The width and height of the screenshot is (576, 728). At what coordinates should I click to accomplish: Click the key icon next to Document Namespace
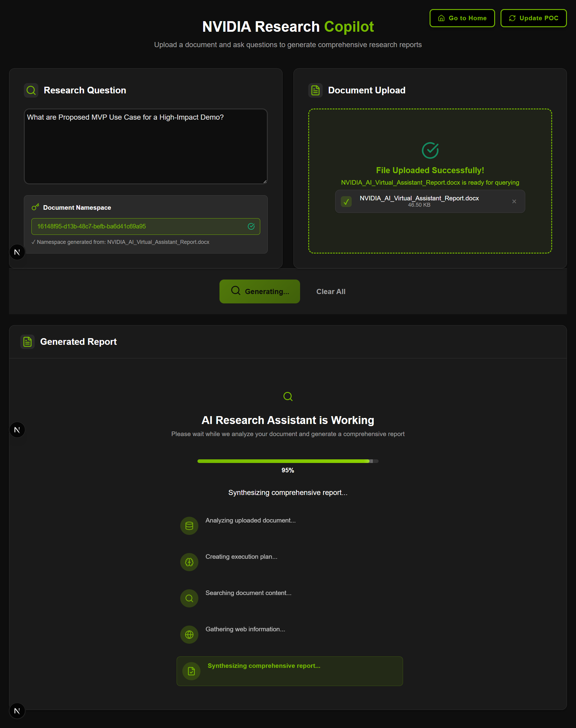click(x=35, y=207)
